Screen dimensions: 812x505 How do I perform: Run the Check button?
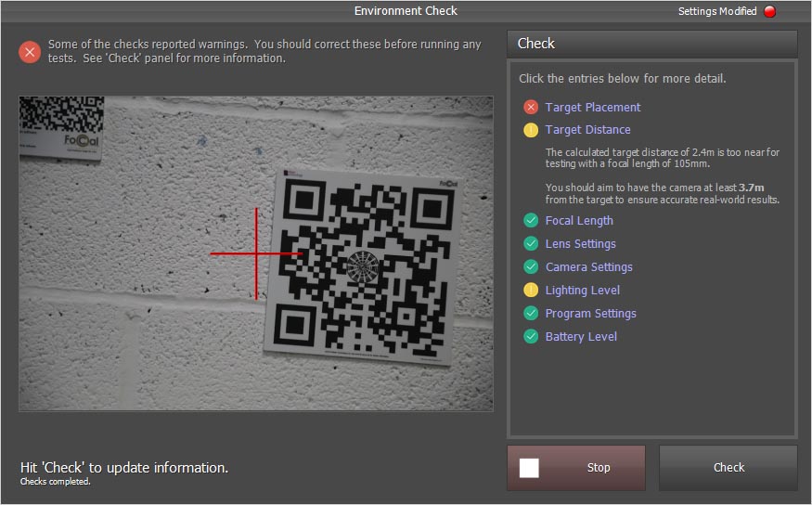(728, 468)
